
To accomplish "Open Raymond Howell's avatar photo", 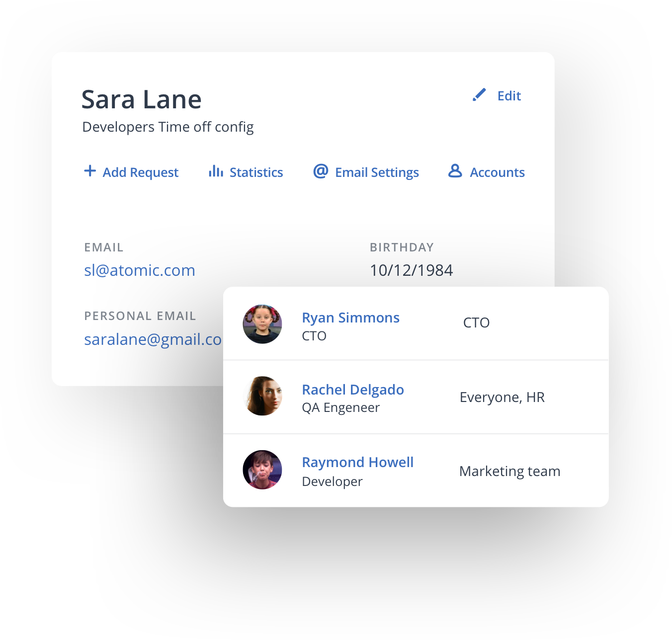I will [x=262, y=470].
